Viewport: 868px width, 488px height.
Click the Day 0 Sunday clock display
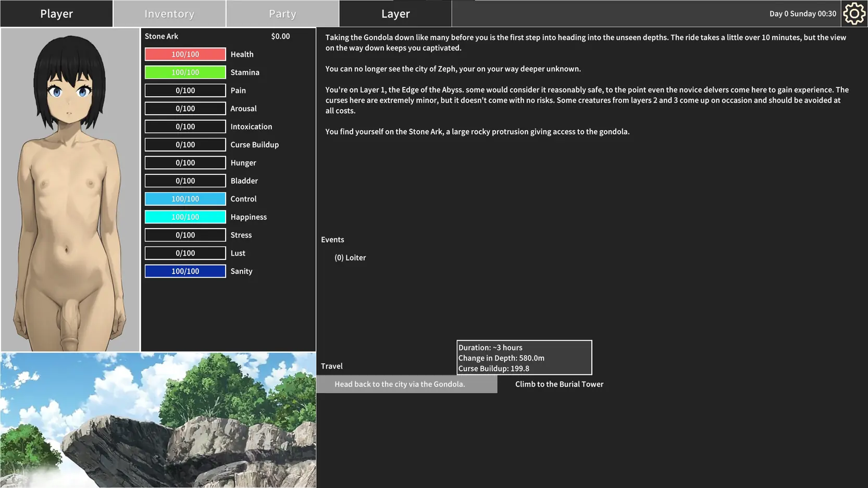802,14
